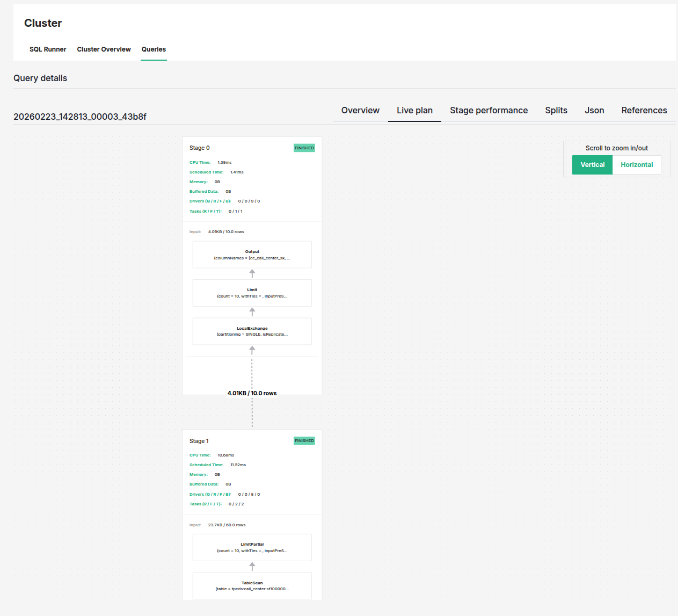The image size is (678, 616).
Task: Switch to the Json tab
Action: pyautogui.click(x=594, y=110)
